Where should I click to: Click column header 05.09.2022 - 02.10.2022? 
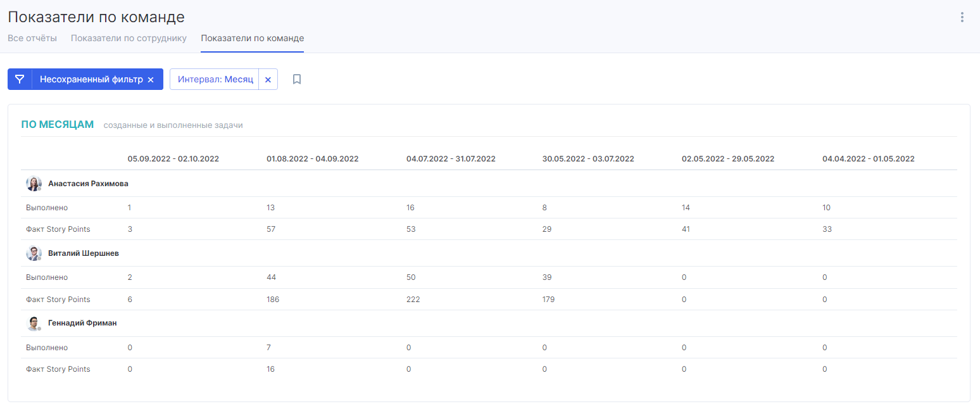[173, 159]
